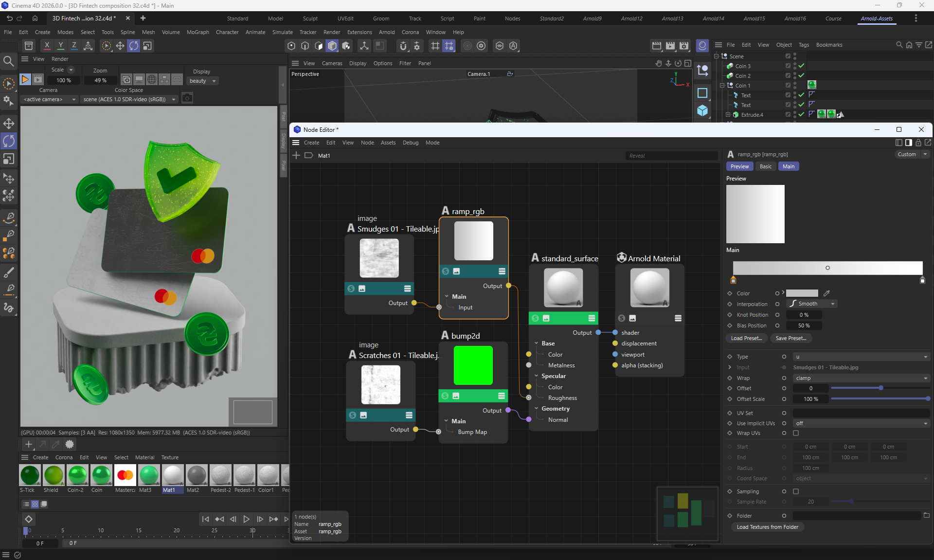Click the Load Preset button

point(746,338)
